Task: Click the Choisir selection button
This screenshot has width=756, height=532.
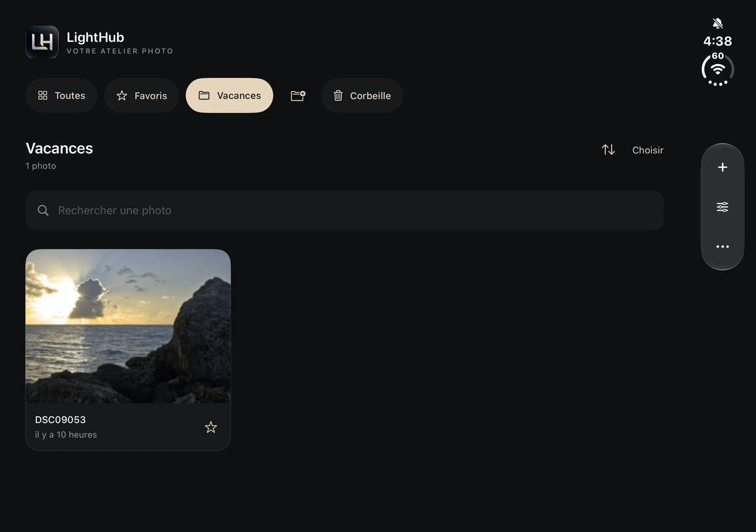Action: coord(648,150)
